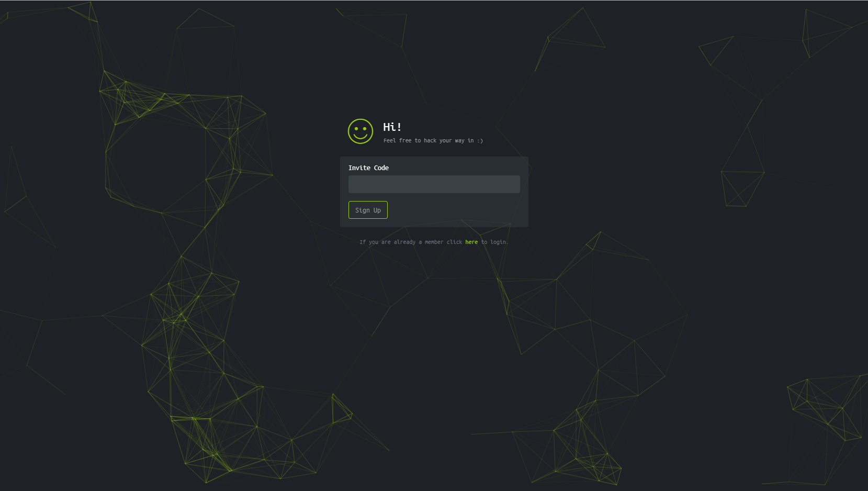
Task: Select the smiley logo next to 'Hi!'
Action: coord(360,131)
